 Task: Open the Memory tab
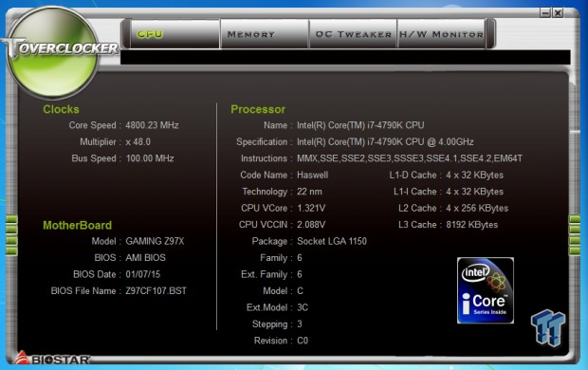266,34
